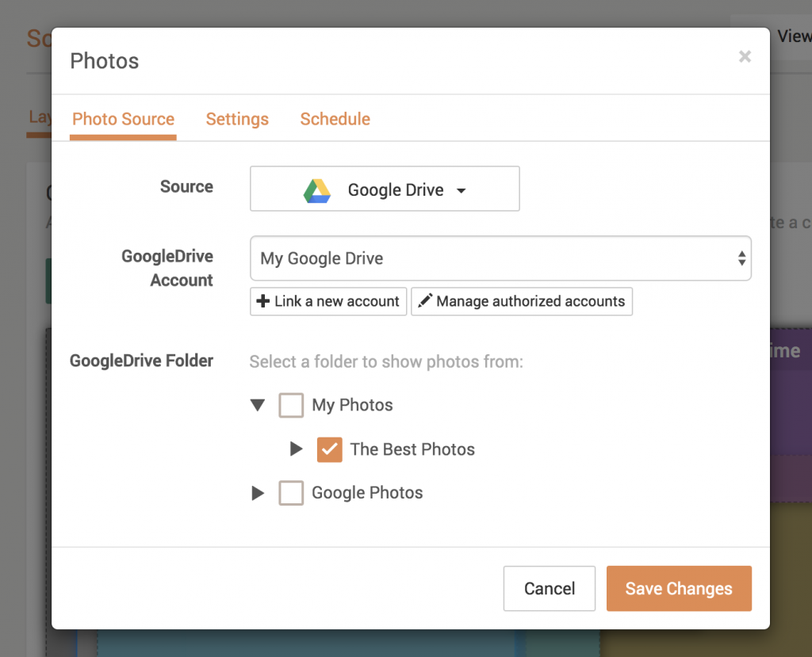
Task: Click the Link a new account button
Action: tap(328, 301)
